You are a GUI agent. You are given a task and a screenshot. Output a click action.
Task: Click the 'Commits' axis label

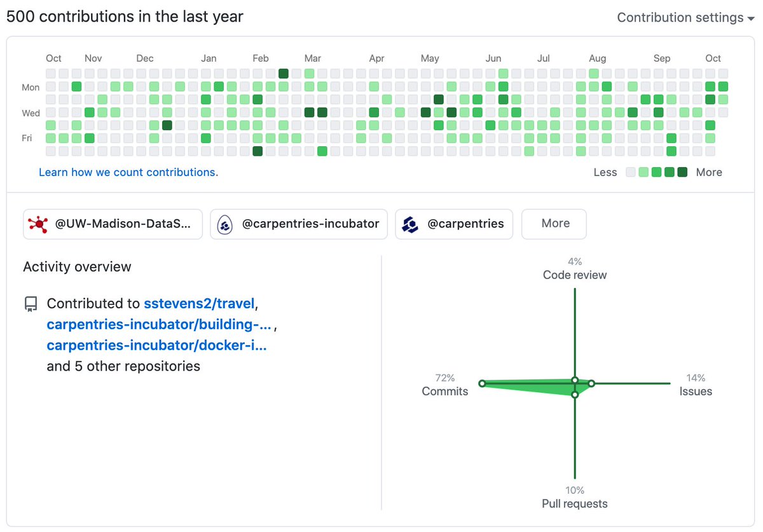445,392
